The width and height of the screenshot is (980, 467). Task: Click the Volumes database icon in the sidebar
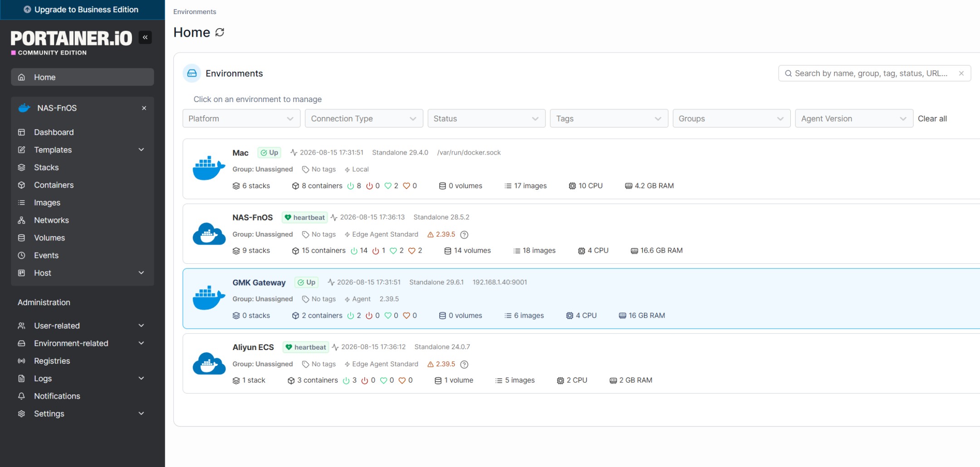[x=21, y=238]
